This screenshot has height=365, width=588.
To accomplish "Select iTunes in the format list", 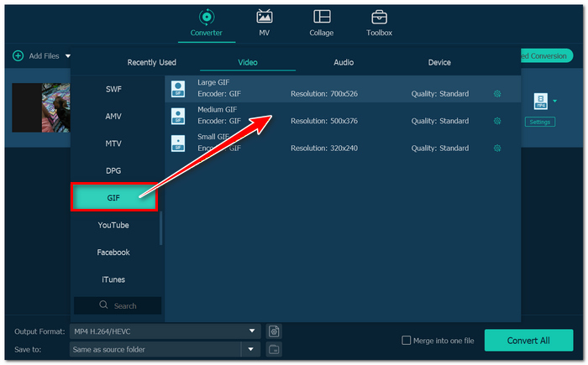I will (113, 279).
